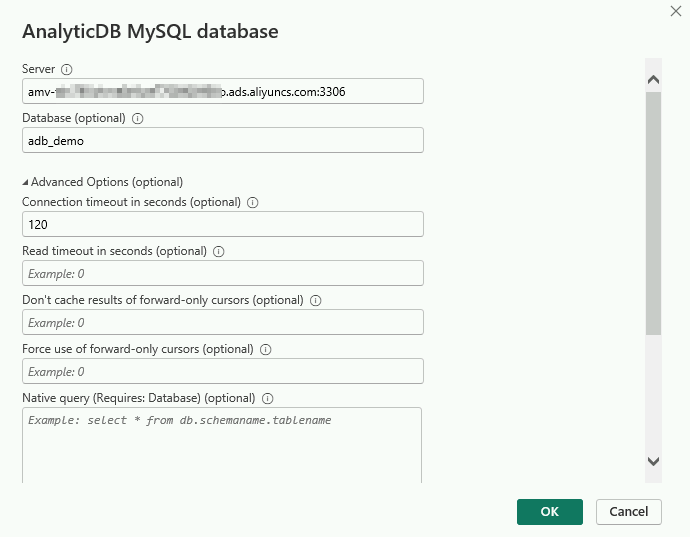Screen dimensions: 690x537
Task: Click the Read timeout in seconds field
Action: click(x=223, y=273)
